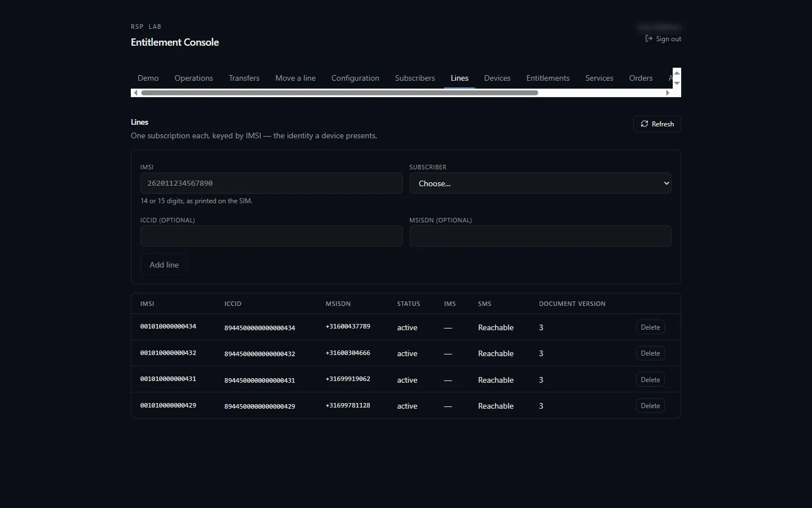The image size is (812, 508).
Task: Open the Transfers tab
Action: [x=244, y=78]
